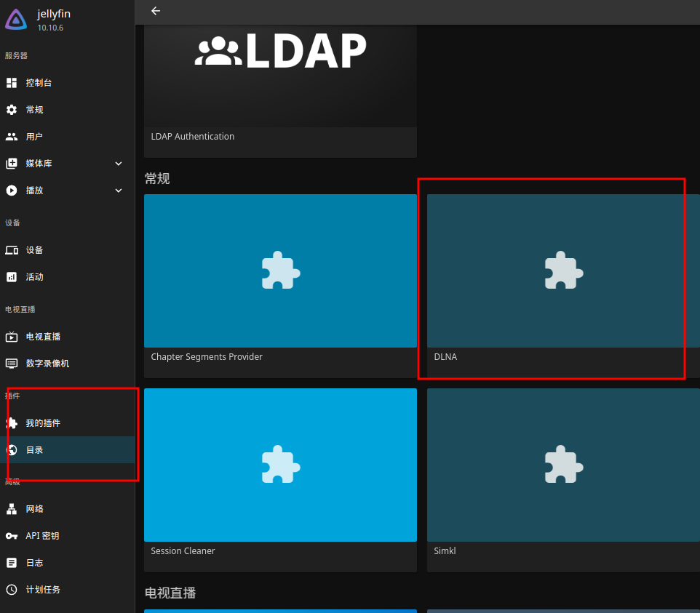Open 电视直播 sidebar menu item
The width and height of the screenshot is (700, 613).
point(68,337)
